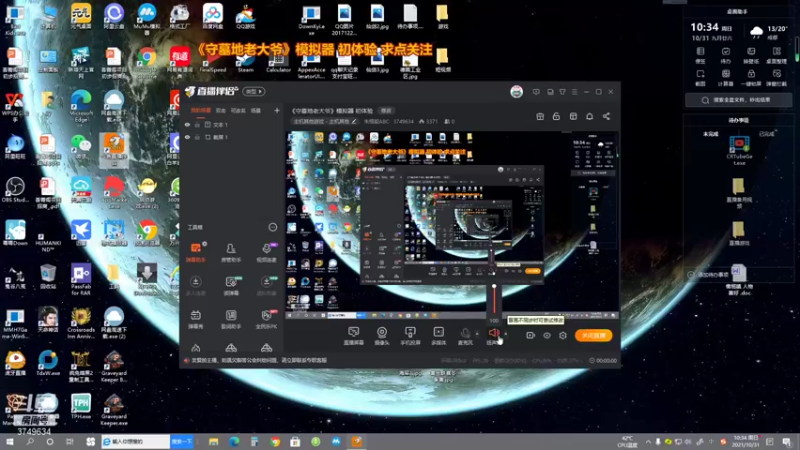The width and height of the screenshot is (800, 450).
Task: Switch to the fourth scene tab
Action: (x=256, y=110)
